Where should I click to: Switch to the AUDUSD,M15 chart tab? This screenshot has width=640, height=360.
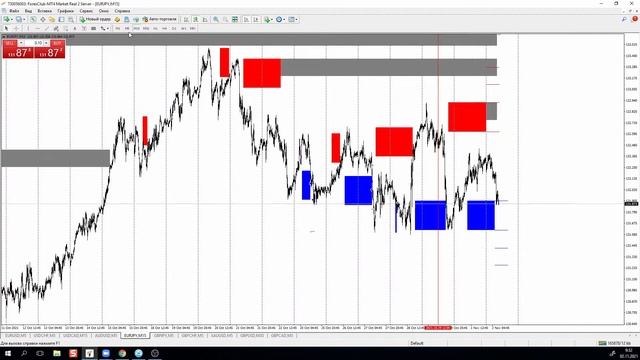coord(106,336)
